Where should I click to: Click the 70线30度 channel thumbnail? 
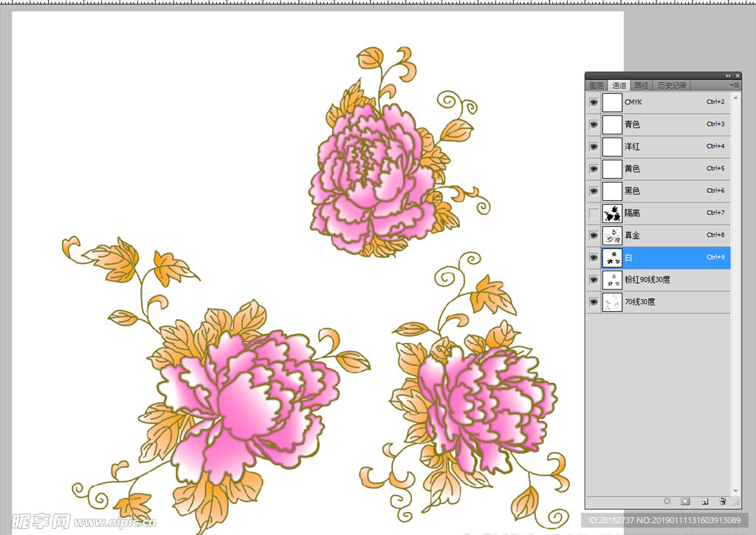pyautogui.click(x=612, y=302)
